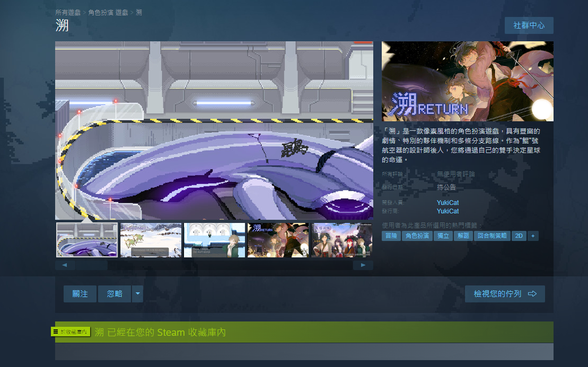Select the 2D tag
The height and width of the screenshot is (367, 588).
[519, 236]
